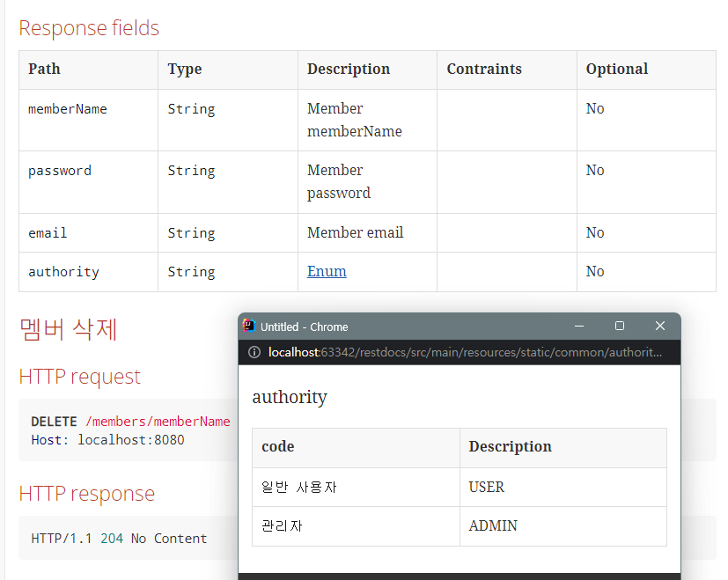Minimize the Untitled Chrome popup window
Viewport: 728px width, 580px height.
[579, 327]
